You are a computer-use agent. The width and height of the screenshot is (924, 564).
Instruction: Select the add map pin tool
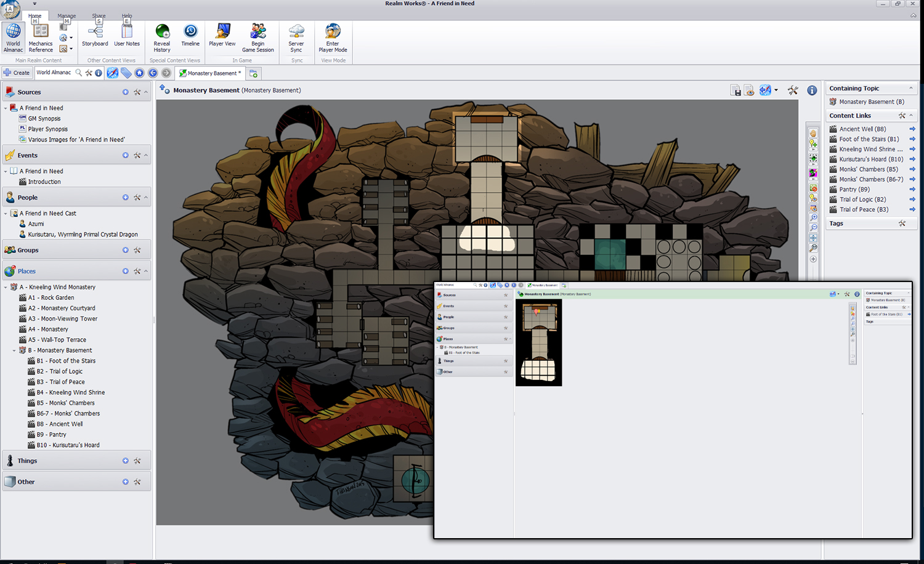click(x=813, y=143)
